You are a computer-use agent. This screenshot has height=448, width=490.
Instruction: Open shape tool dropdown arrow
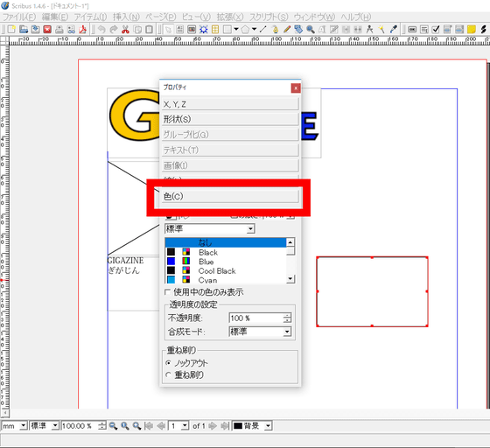point(236,30)
